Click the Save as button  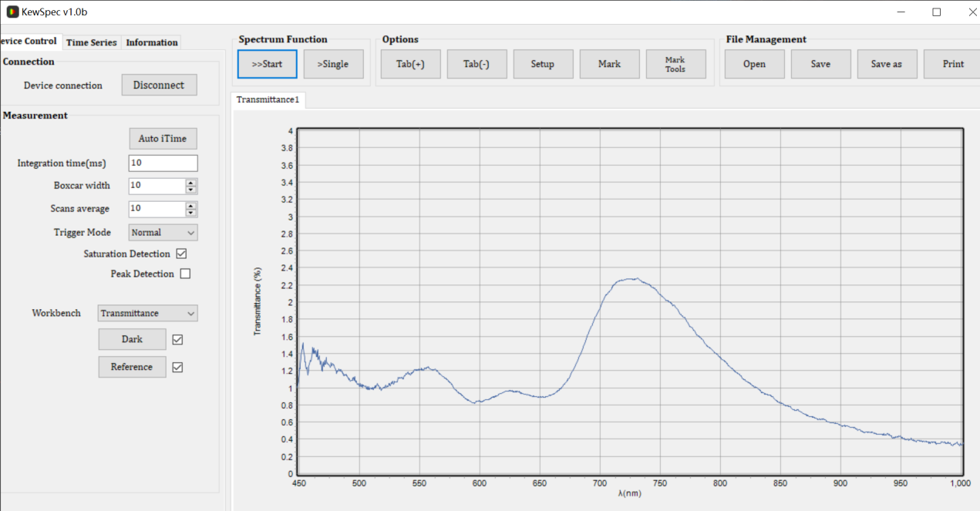[x=887, y=64]
